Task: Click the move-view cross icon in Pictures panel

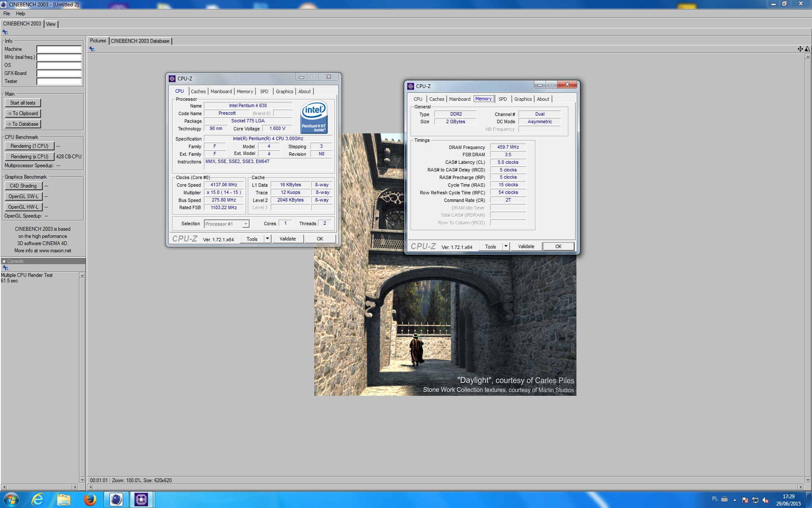Action: [x=800, y=49]
